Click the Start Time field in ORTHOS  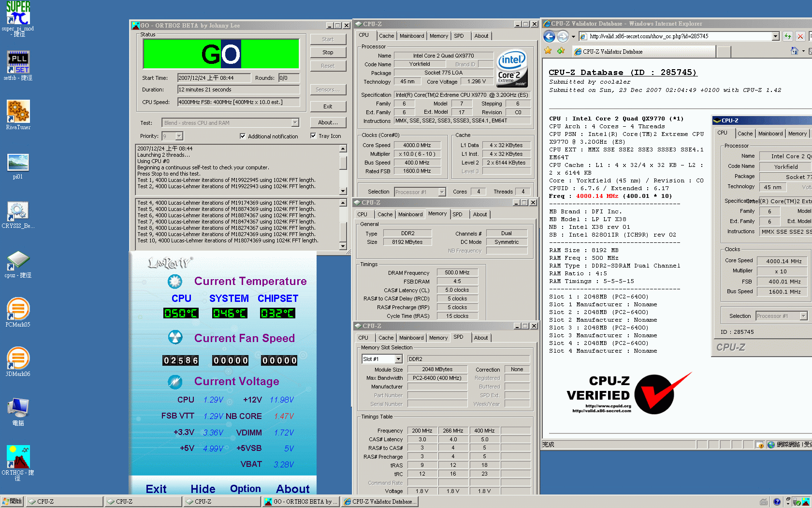214,78
